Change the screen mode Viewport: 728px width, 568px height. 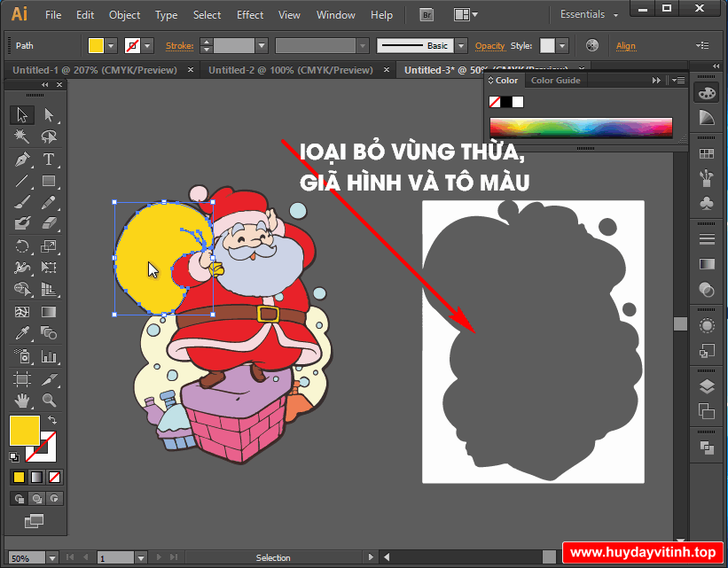(x=34, y=521)
